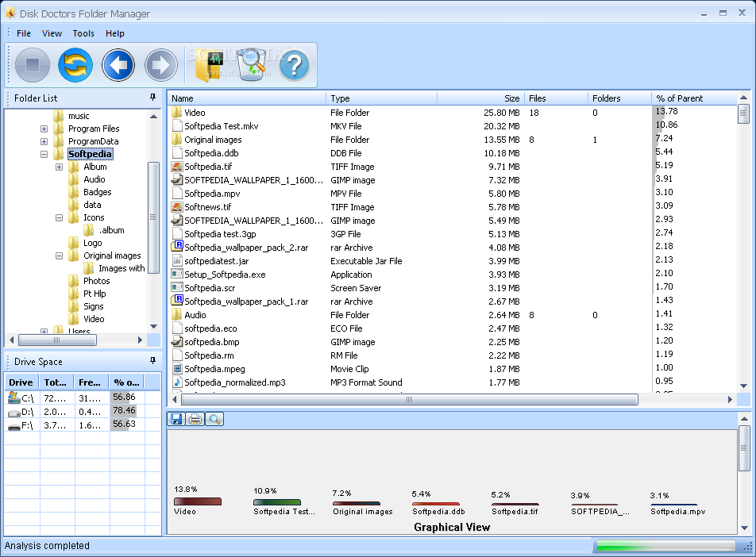Screen dimensions: 756x557
Task: Open the Tools menu
Action: (x=83, y=33)
